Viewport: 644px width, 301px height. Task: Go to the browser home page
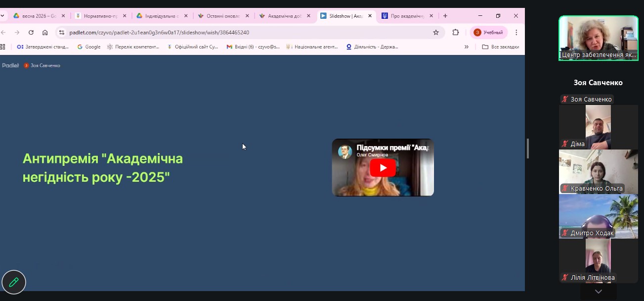(x=45, y=33)
